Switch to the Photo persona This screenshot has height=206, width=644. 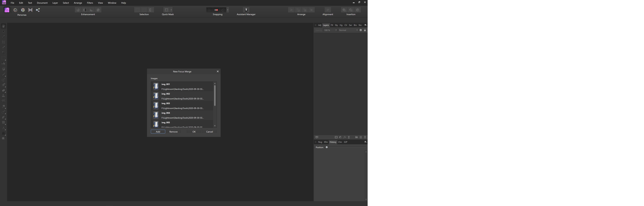7,10
